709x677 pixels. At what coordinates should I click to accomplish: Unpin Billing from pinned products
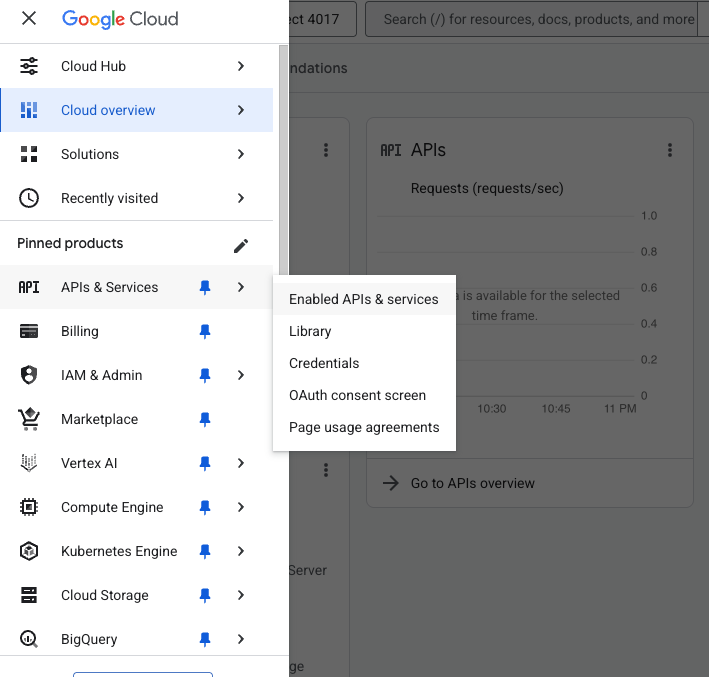(x=205, y=331)
